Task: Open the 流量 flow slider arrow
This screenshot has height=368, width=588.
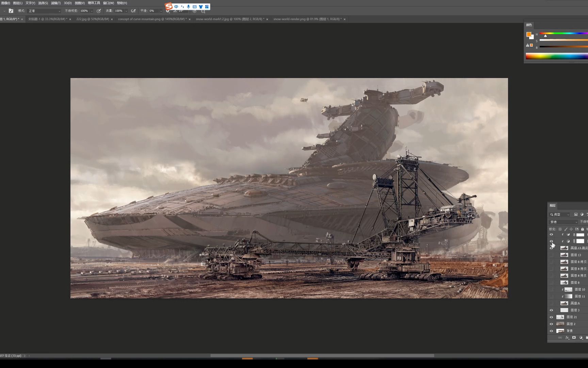Action: pos(126,11)
